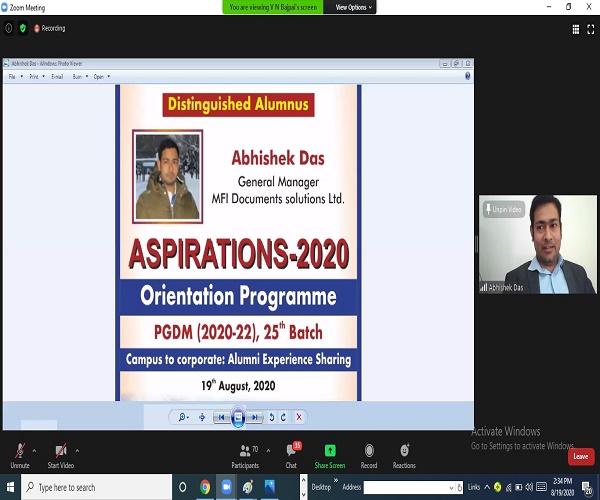Image resolution: width=600 pixels, height=500 pixels.
Task: Show hidden system tray icons
Action: point(487,487)
